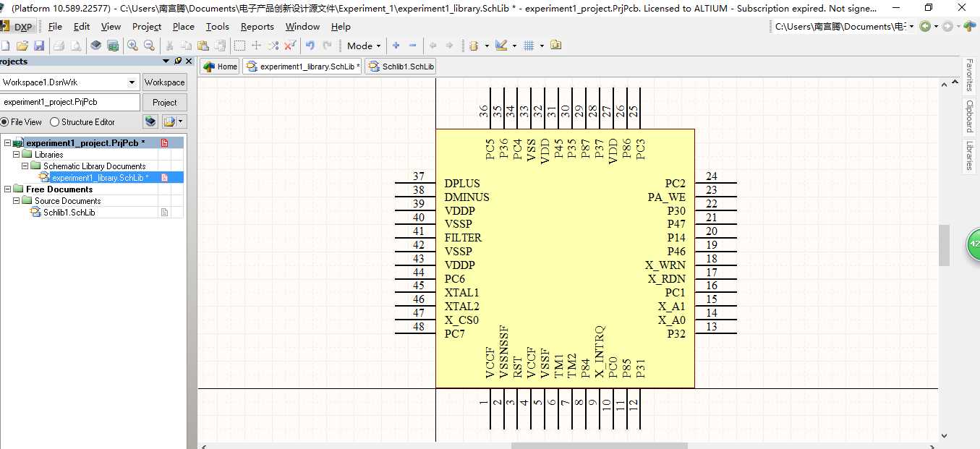Open the Favorites side panel tab
The width and height of the screenshot is (980, 449).
pos(970,74)
